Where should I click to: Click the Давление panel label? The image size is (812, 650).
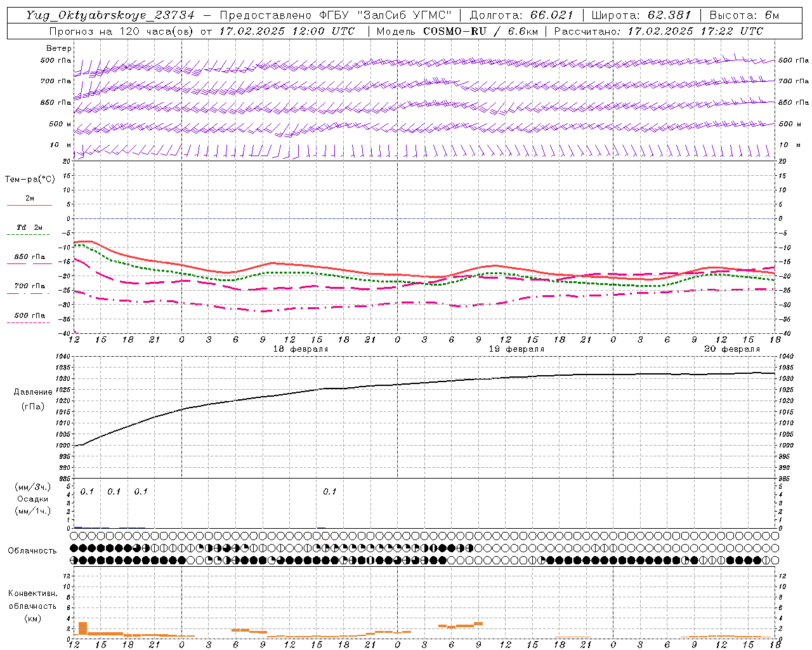tap(32, 392)
